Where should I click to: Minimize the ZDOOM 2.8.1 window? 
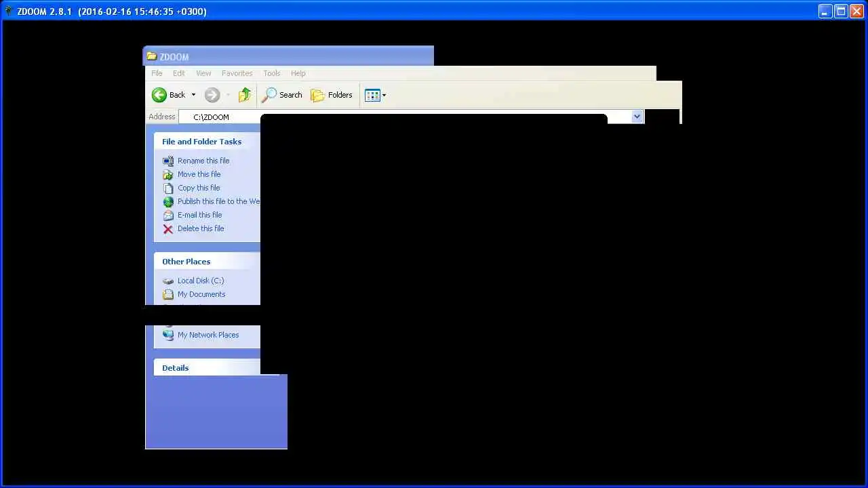[825, 12]
